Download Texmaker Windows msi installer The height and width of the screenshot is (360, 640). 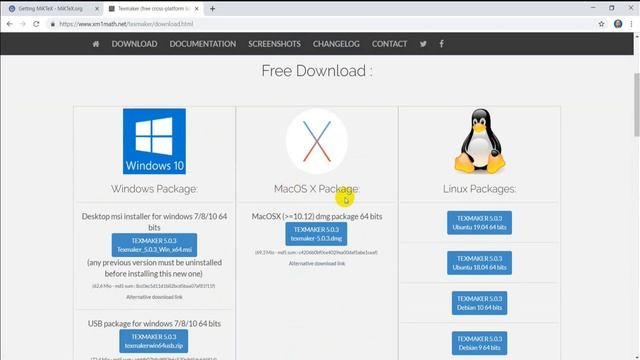[154, 245]
